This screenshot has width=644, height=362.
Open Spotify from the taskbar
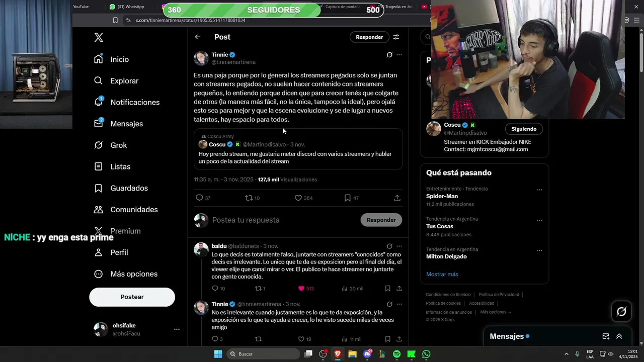[x=396, y=354]
